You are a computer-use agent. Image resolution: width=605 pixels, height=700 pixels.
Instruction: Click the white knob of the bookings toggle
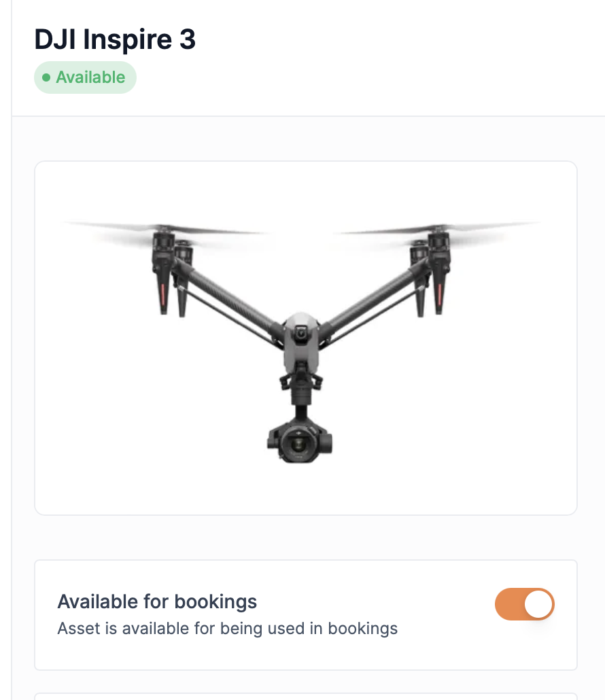[538, 604]
